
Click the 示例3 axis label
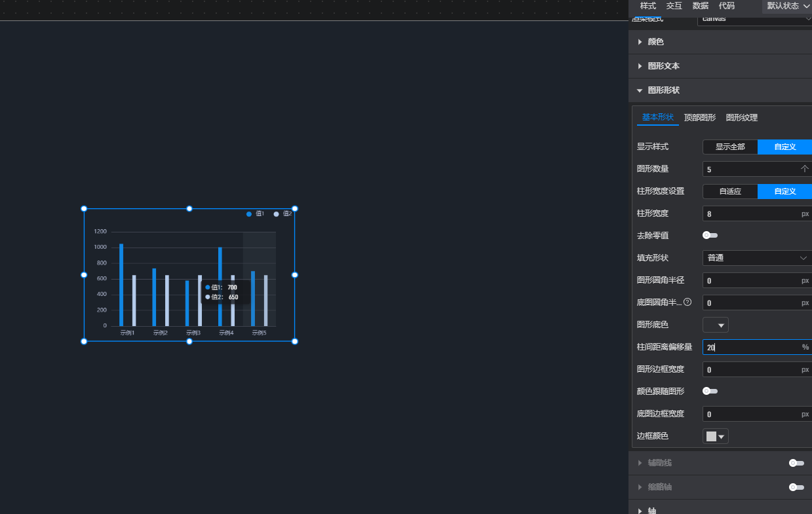(x=193, y=333)
